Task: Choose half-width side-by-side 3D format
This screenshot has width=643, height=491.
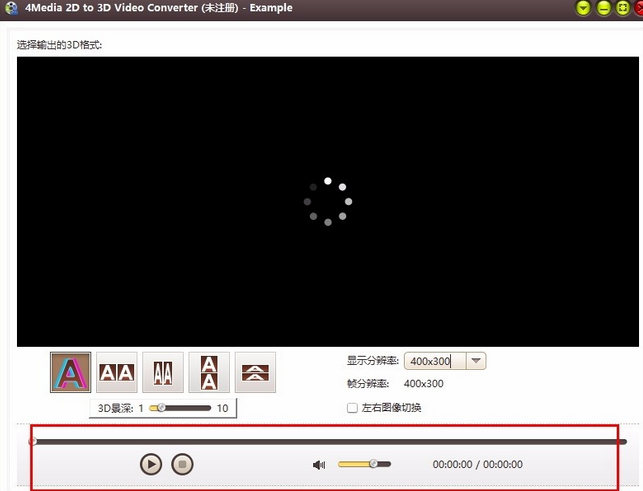Action: coord(163,372)
